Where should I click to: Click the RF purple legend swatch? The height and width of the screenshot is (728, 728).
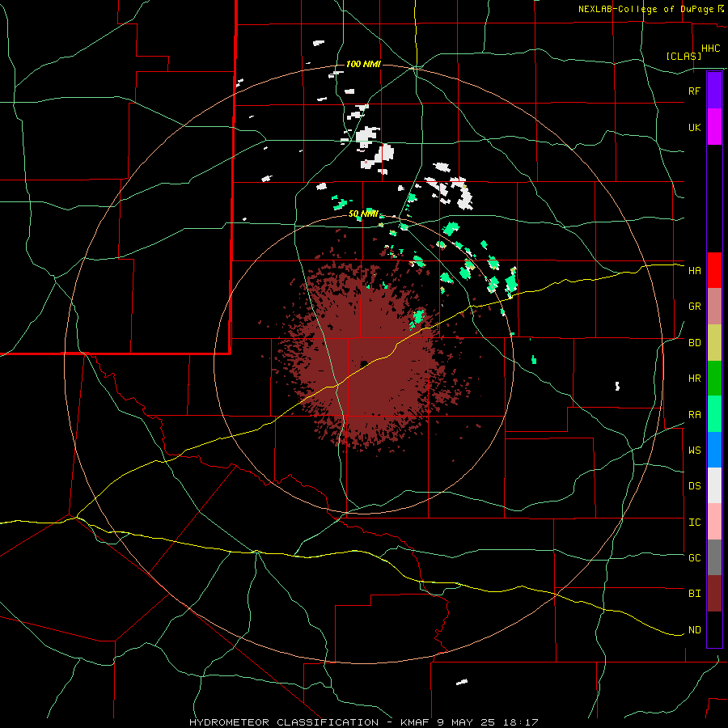(x=714, y=91)
